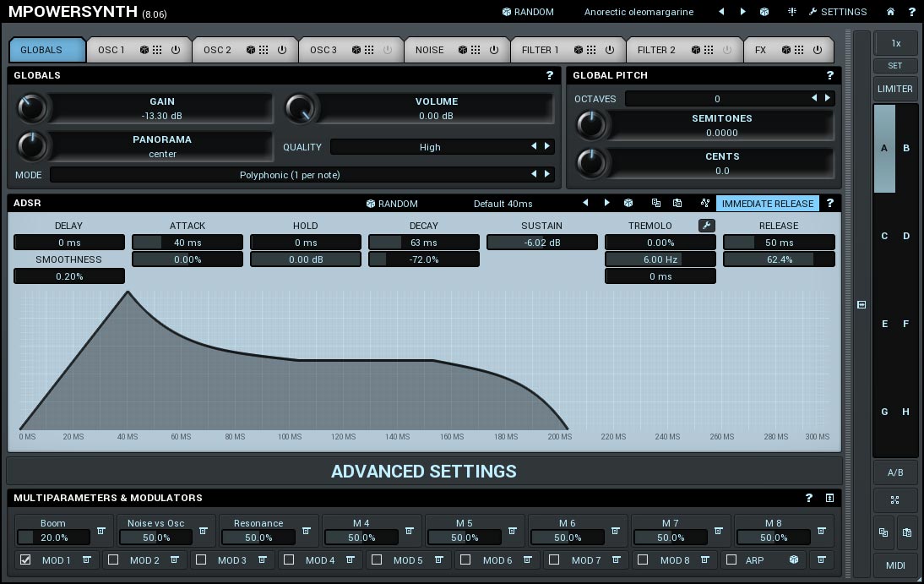Open OSC 1 presets grid icon
Screen dimensions: 924x584
click(157, 50)
